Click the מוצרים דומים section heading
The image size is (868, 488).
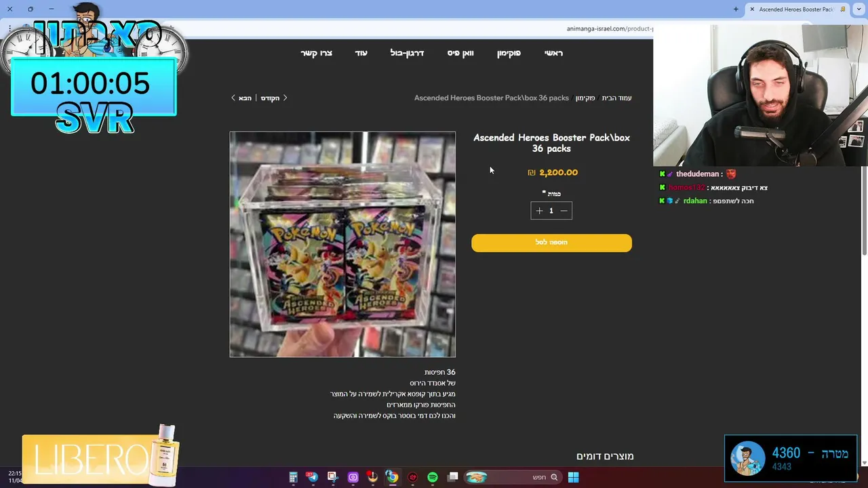point(605,456)
